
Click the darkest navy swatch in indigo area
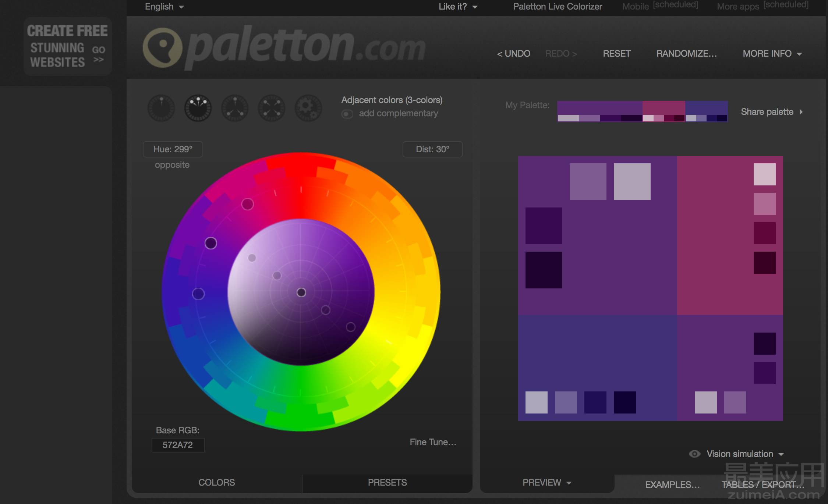tap(625, 402)
